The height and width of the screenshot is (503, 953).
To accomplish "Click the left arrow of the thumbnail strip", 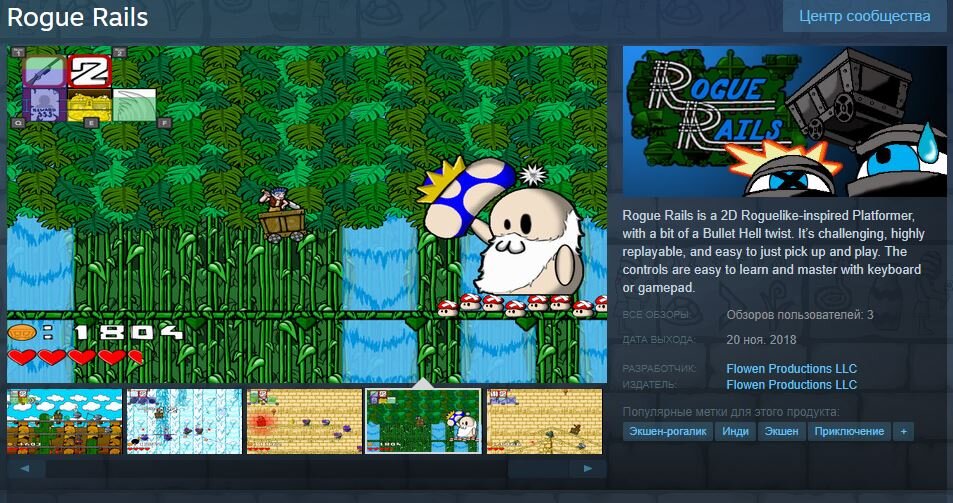I will (25, 468).
